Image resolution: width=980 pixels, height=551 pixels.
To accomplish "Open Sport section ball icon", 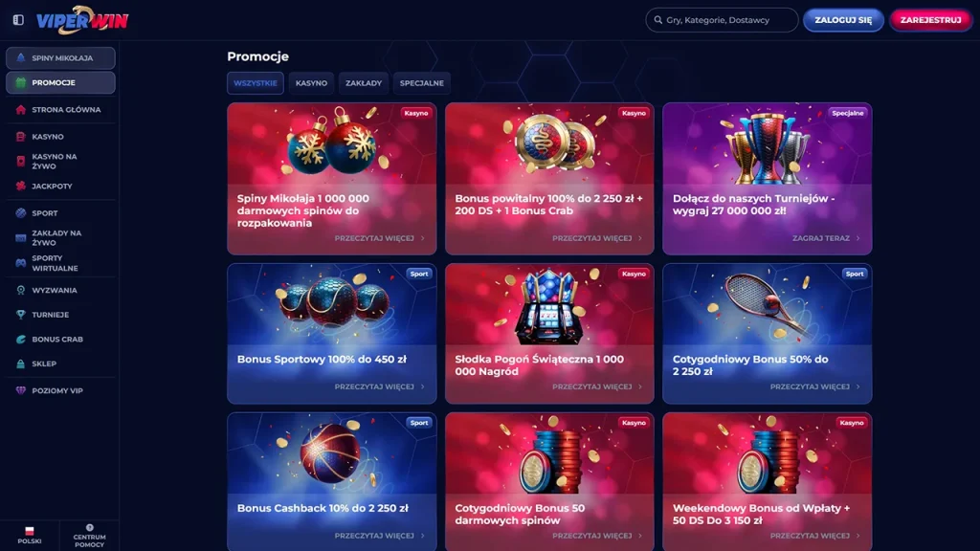I will tap(21, 213).
